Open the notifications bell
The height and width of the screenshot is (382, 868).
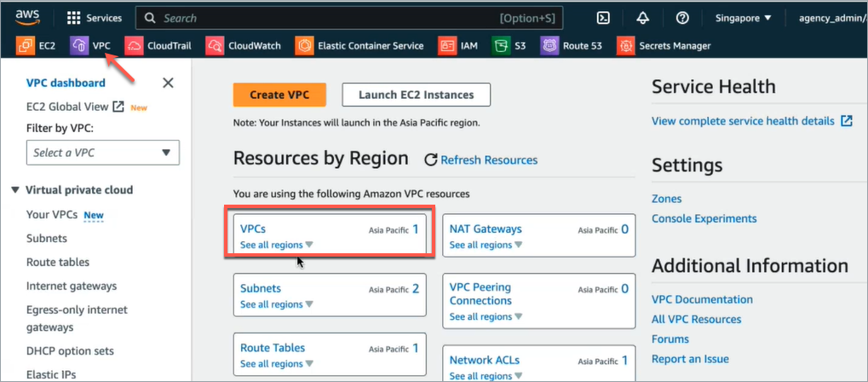642,18
